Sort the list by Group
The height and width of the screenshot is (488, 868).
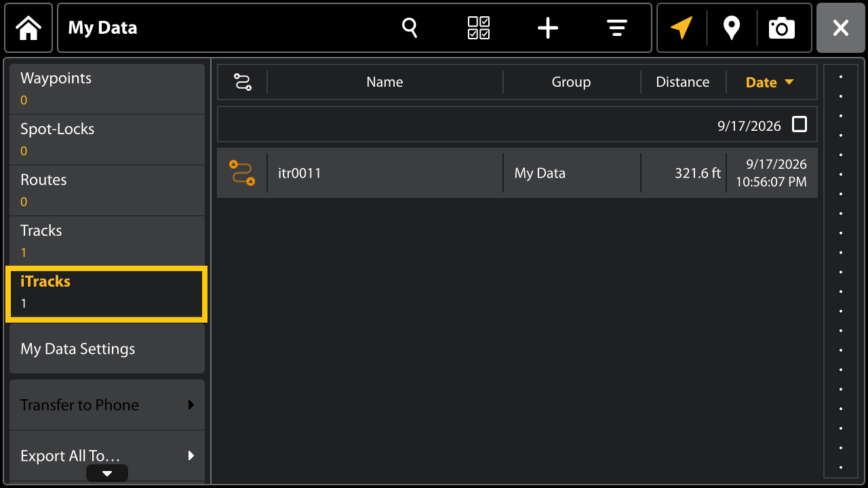point(572,82)
